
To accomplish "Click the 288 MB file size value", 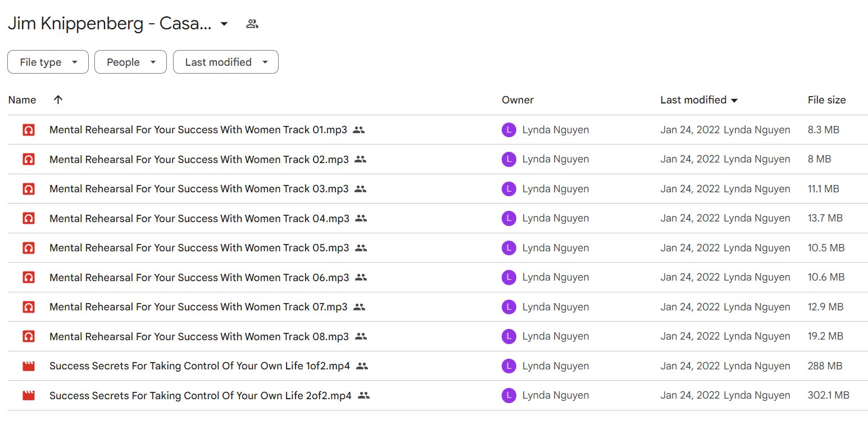I will [825, 366].
